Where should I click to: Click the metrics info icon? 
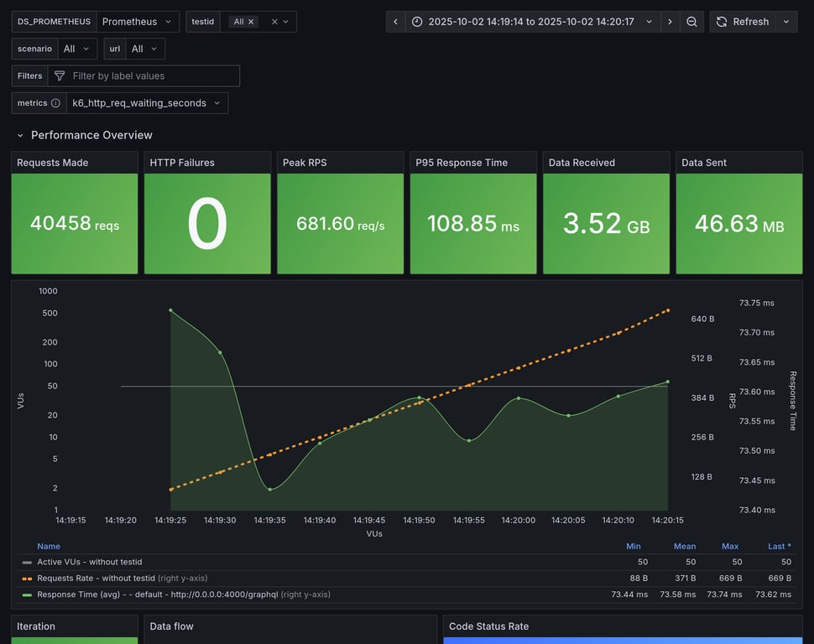55,103
